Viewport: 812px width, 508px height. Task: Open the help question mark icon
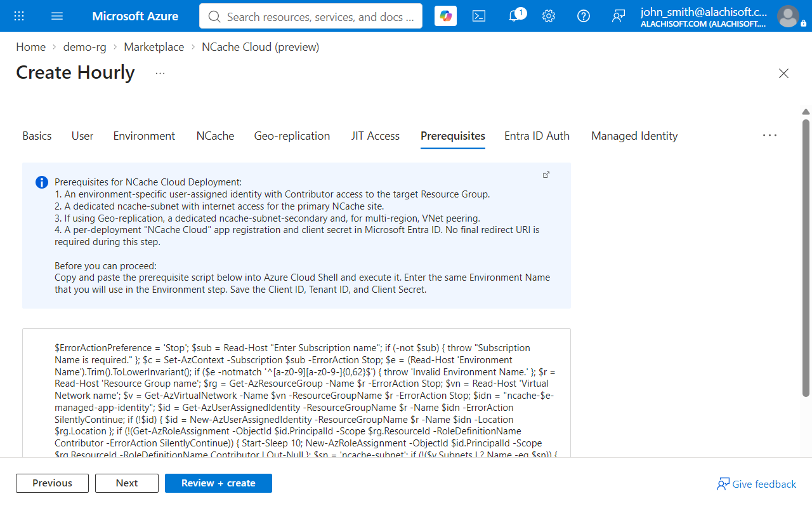(584, 16)
